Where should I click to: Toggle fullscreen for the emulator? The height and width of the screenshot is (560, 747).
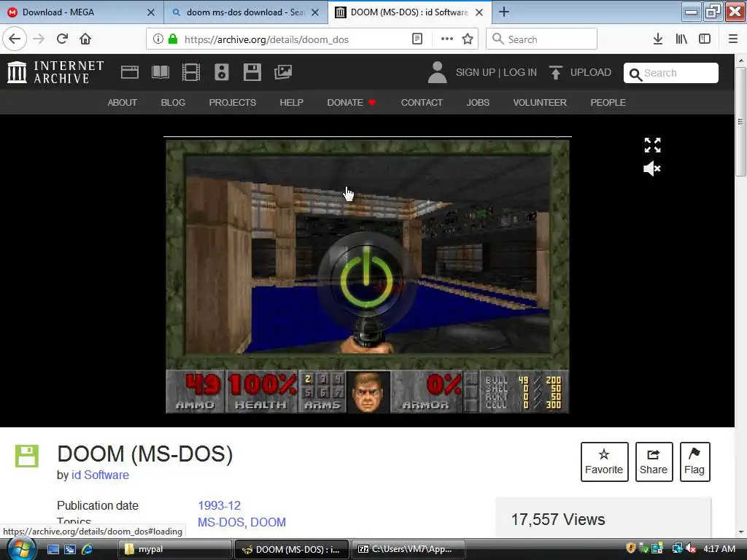point(652,145)
